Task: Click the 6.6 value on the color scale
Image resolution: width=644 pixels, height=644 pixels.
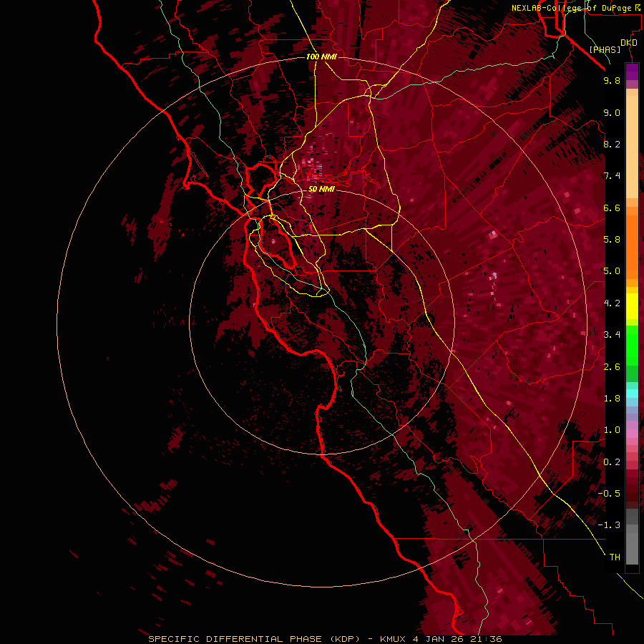Action: tap(612, 208)
